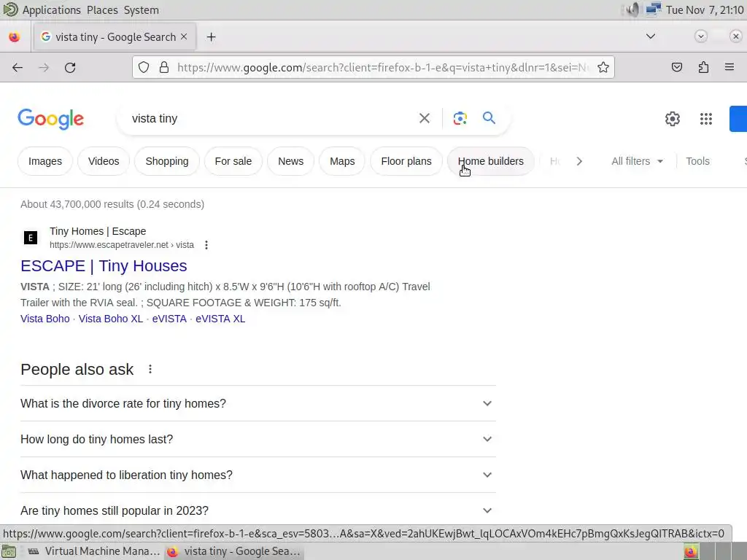Open site security padlock info
Screen dimensions: 747x560
(164, 68)
